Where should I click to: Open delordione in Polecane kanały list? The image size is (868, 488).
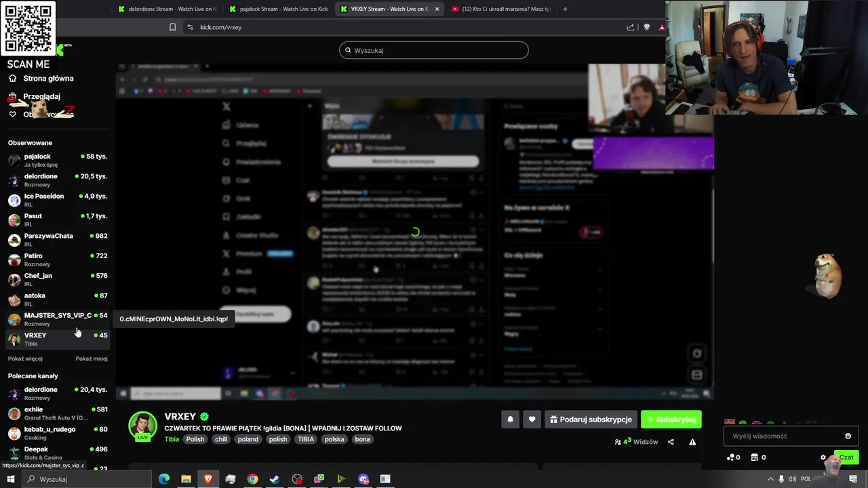click(58, 393)
